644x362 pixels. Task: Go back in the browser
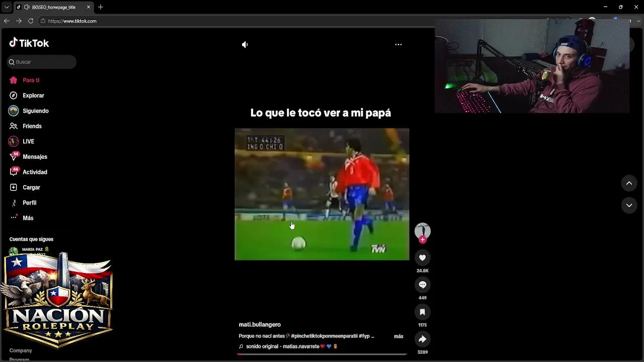7,21
